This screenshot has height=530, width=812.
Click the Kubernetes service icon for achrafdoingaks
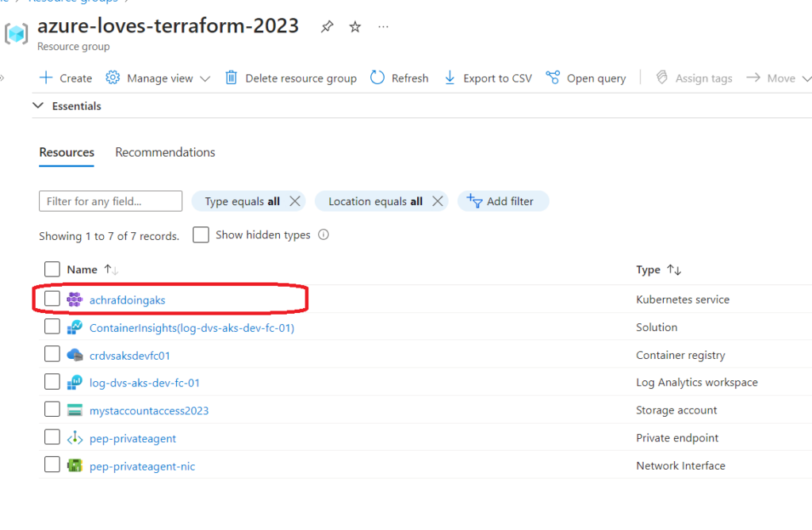(x=73, y=299)
